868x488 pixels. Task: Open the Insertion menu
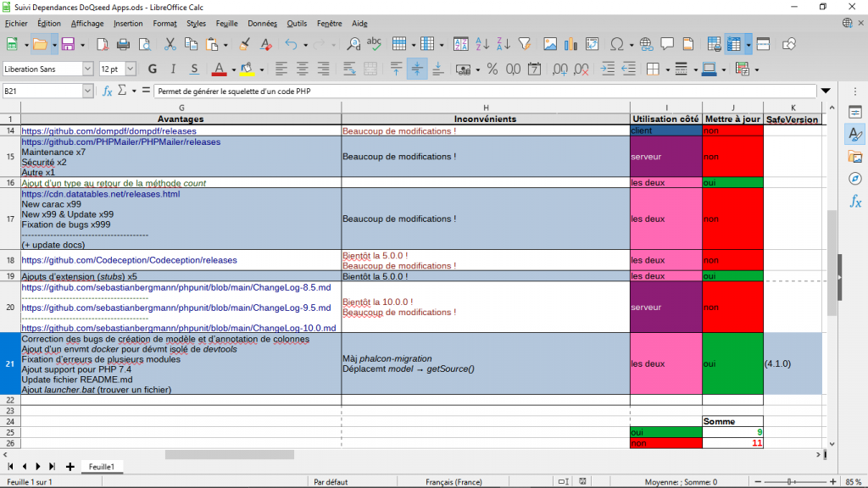[128, 23]
